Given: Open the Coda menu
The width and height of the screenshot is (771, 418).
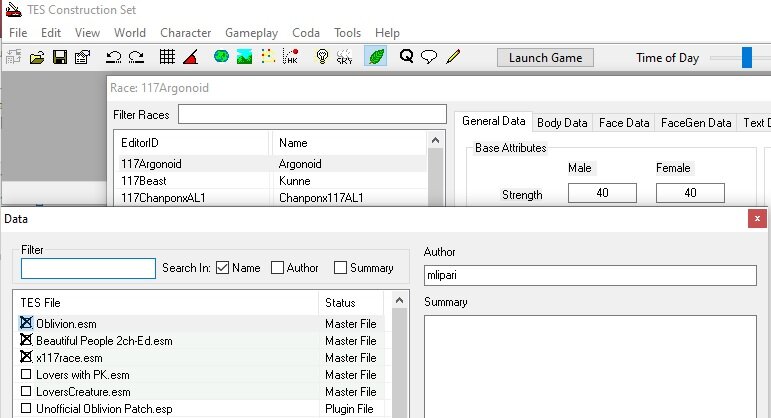Looking at the screenshot, I should [x=306, y=33].
